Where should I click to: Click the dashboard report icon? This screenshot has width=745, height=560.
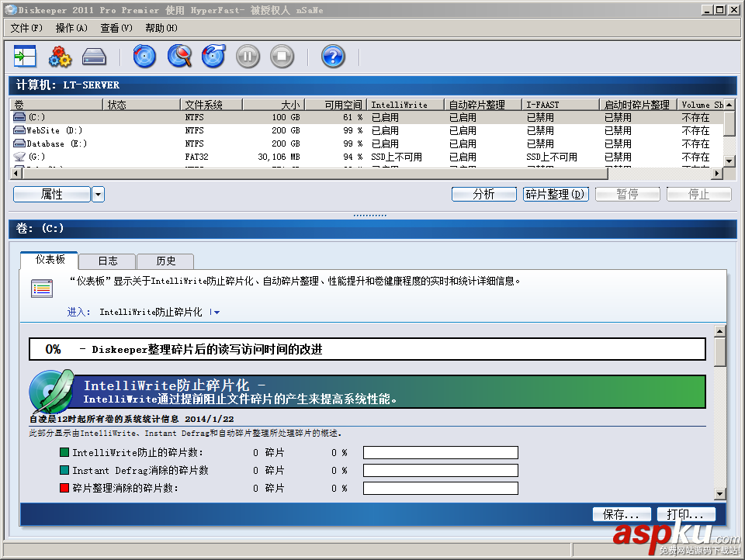coord(42,289)
